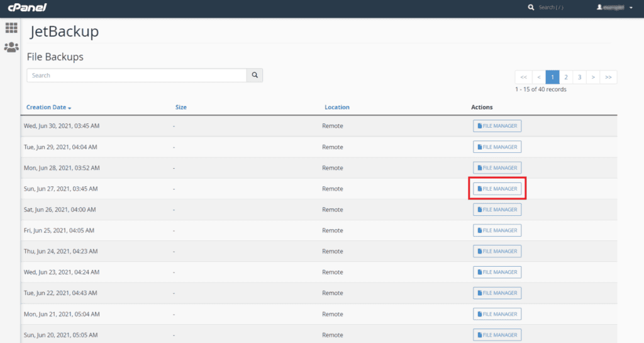Go to next page with > button
644x343 pixels.
click(593, 77)
